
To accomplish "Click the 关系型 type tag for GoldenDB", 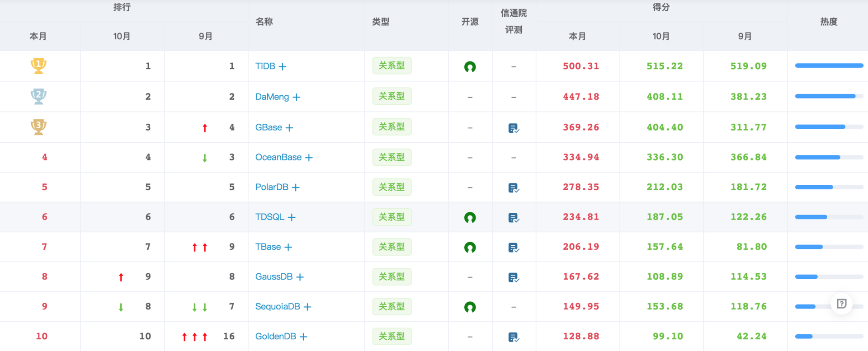I will (392, 336).
